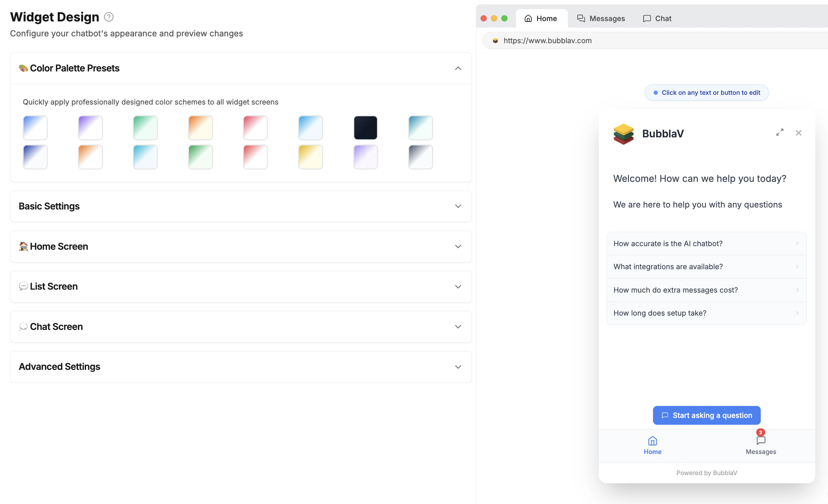
Task: Click the favicon in the browser address bar
Action: [x=495, y=40]
